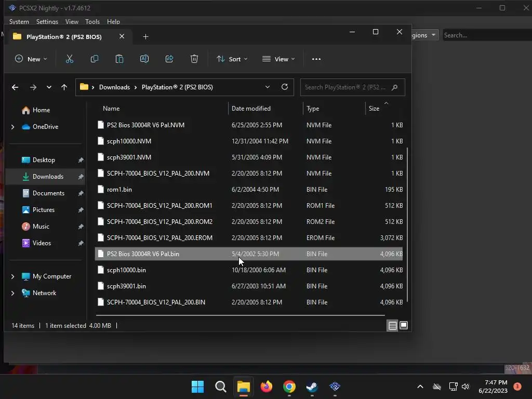Click the Cut scissors icon

[x=70, y=59]
